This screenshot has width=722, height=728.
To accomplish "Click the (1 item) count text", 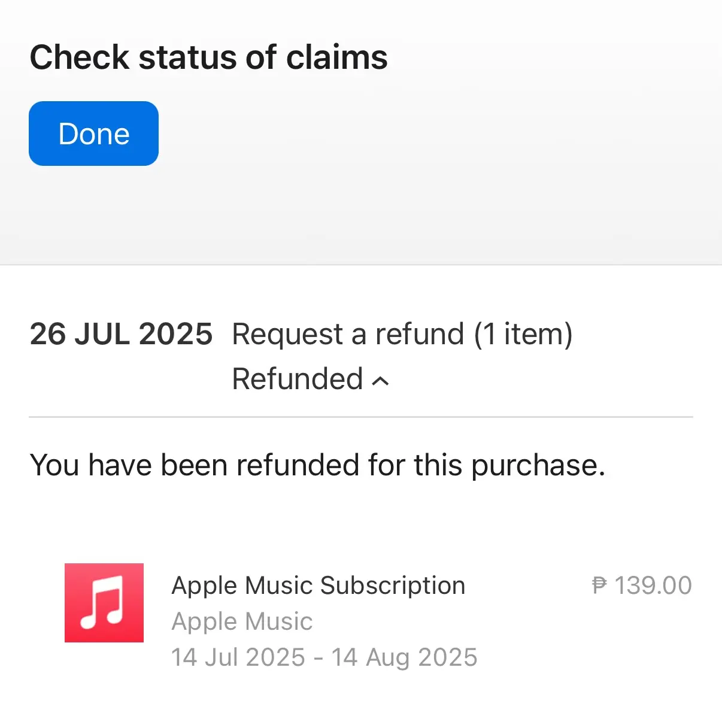I will coord(523,335).
